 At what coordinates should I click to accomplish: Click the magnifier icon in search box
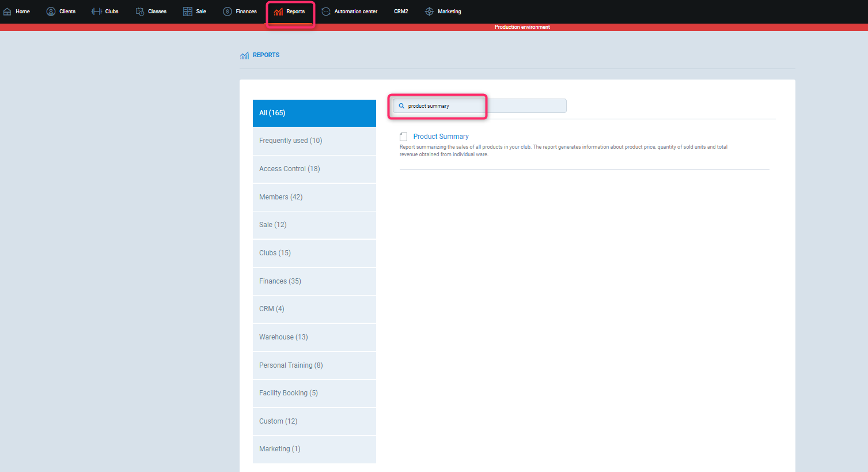(x=401, y=106)
